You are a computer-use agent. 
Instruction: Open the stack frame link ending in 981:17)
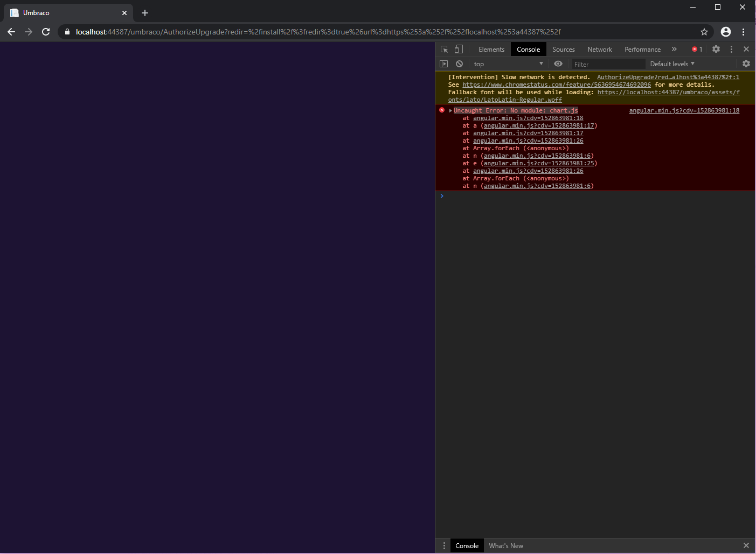[x=539, y=125]
